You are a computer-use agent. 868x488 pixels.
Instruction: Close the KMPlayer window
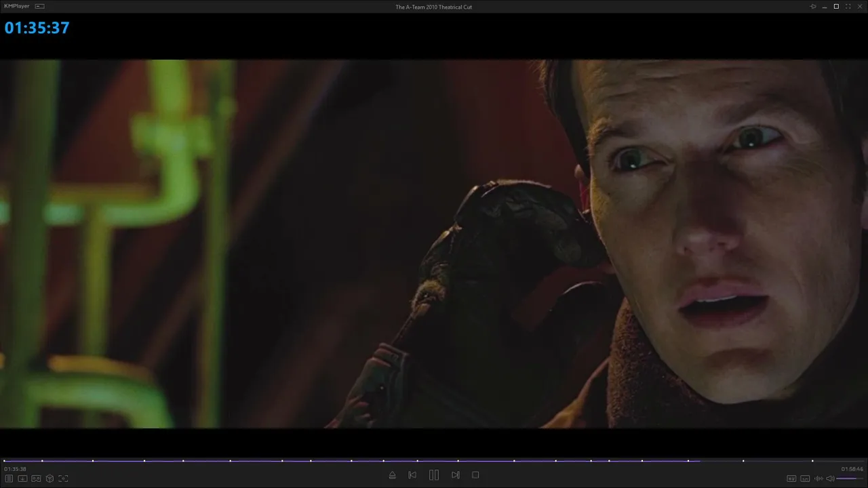[859, 6]
